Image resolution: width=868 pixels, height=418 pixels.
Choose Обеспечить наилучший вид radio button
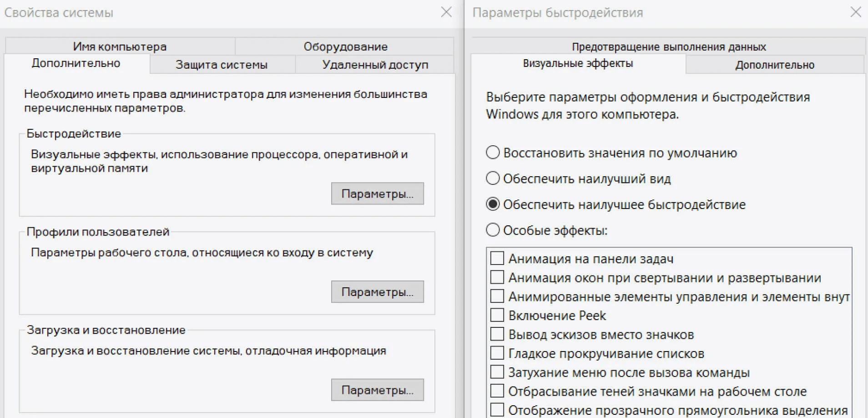pos(493,178)
